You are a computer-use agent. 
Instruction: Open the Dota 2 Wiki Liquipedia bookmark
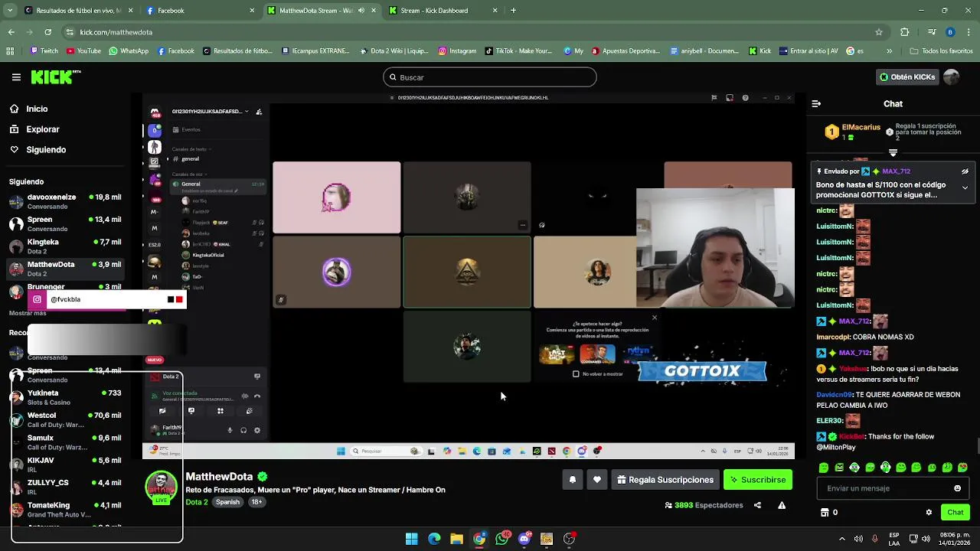[x=394, y=51]
